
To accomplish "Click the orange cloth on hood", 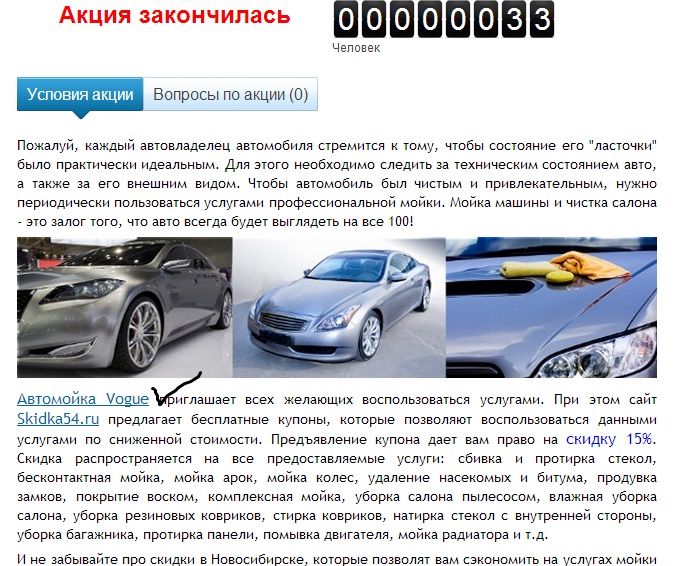I will (x=591, y=265).
